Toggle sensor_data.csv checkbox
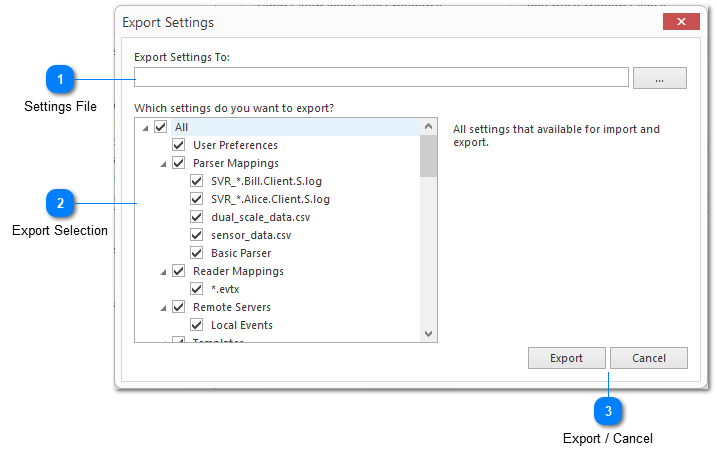Viewport: 717px width, 462px height. 197,235
